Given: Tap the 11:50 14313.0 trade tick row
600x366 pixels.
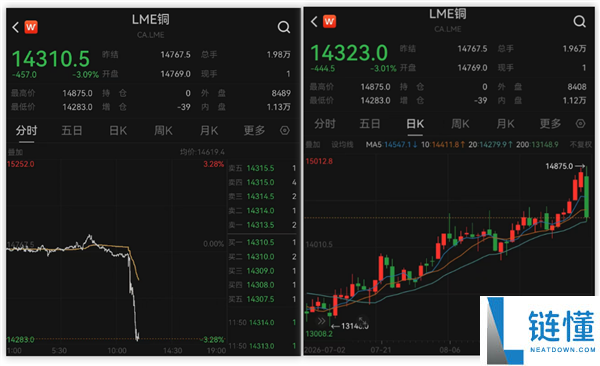Looking at the screenshot, I should [x=262, y=346].
